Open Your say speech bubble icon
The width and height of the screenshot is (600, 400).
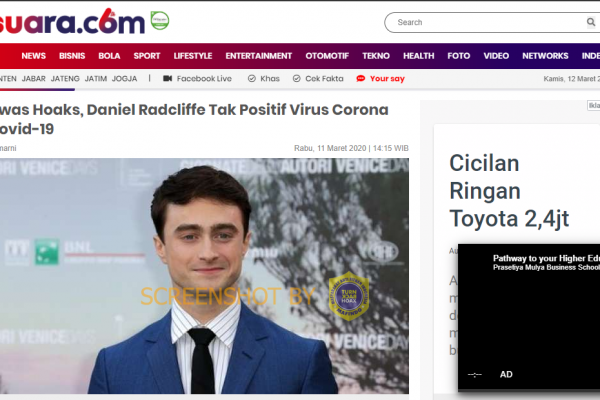click(360, 78)
